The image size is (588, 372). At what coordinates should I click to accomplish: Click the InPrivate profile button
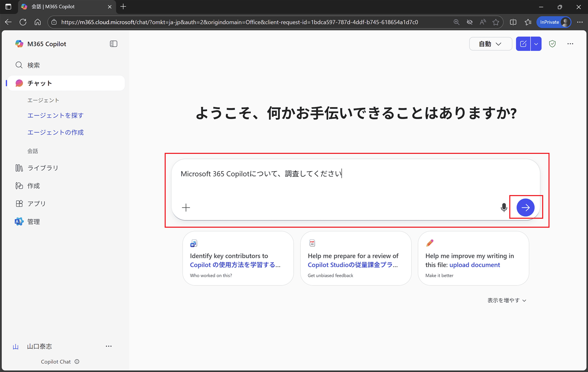(x=554, y=22)
